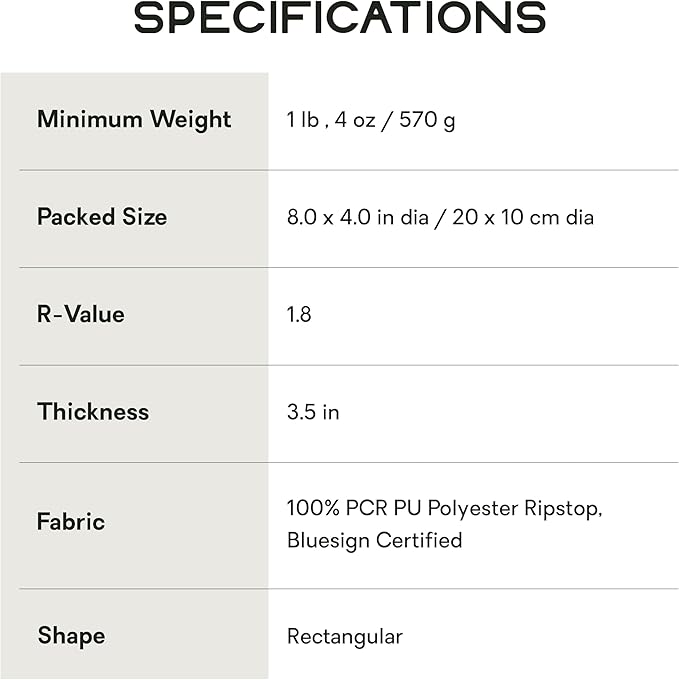Select the R-Value label
This screenshot has width=679, height=680.
81,314
